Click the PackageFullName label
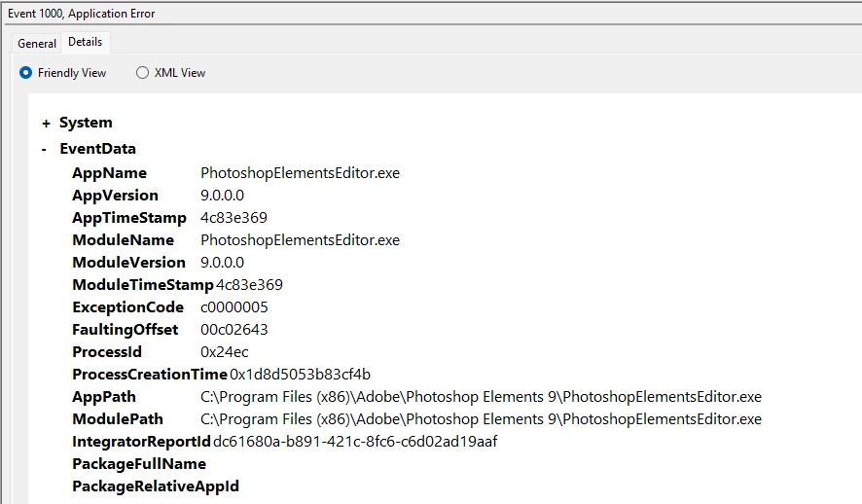The width and height of the screenshot is (862, 504). click(139, 464)
